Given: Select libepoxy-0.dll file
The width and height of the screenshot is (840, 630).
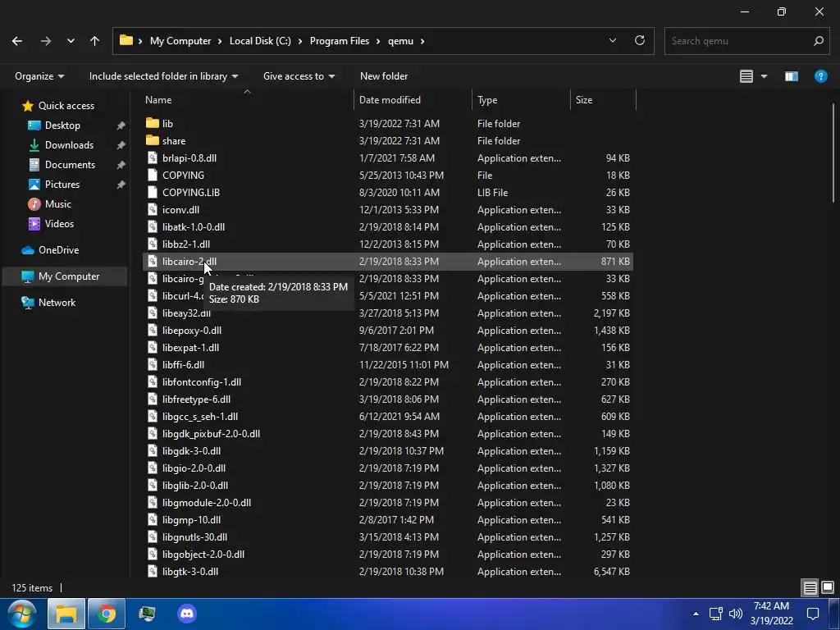Looking at the screenshot, I should [x=192, y=330].
